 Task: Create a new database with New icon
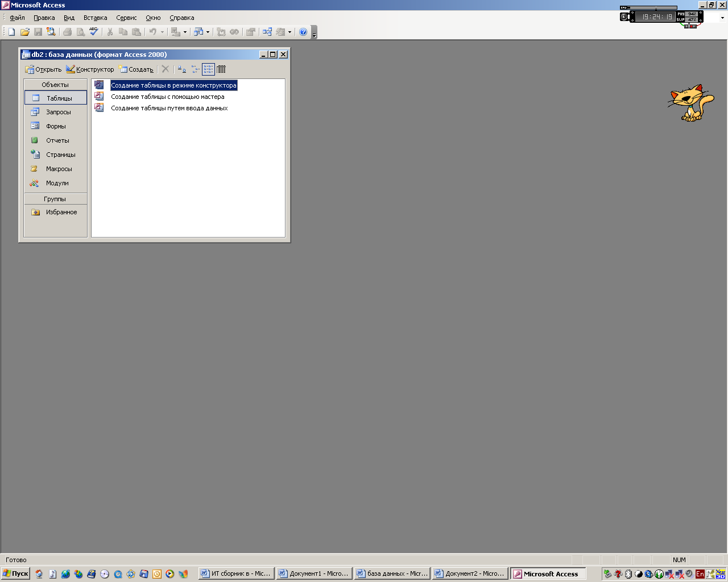pos(11,32)
